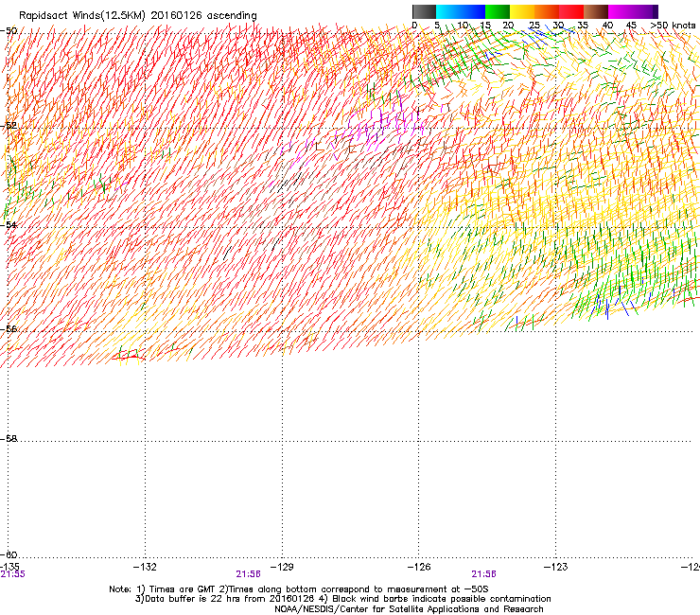Click the -129 longitude axis label
This screenshot has height=615, width=700.
[282, 567]
